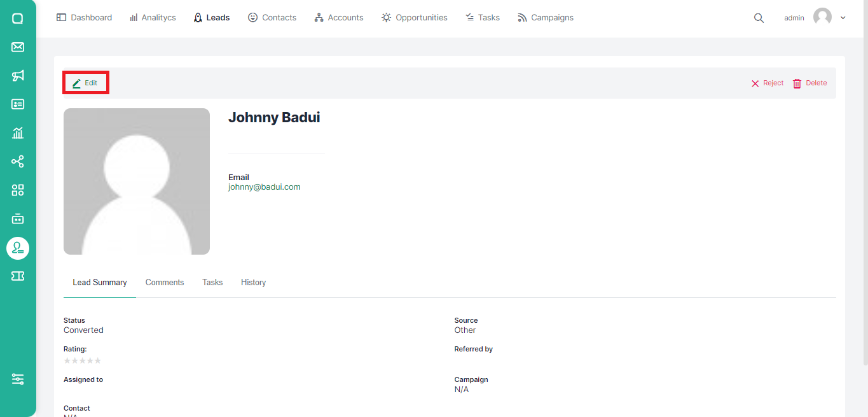Screen dimensions: 868x417
Task: Go to the Opportunities menu item
Action: (x=415, y=18)
